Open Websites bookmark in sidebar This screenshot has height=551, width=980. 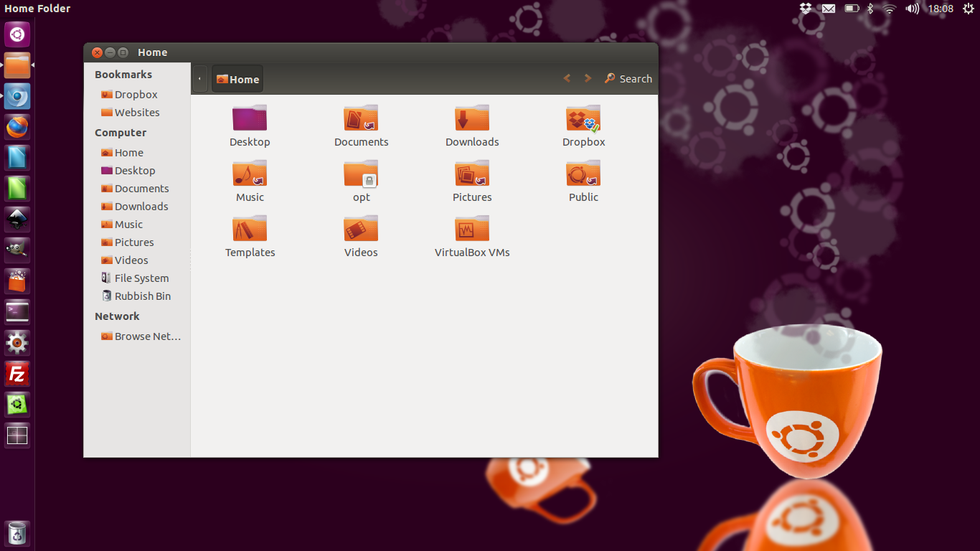[136, 113]
